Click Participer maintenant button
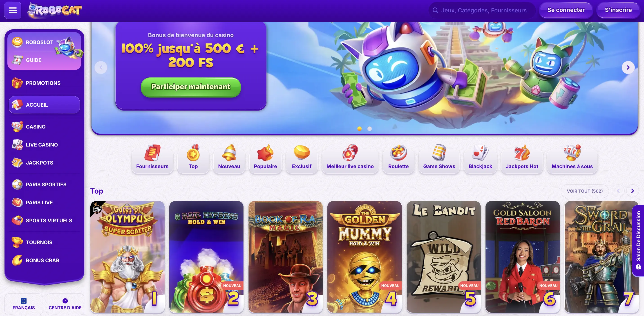The image size is (644, 316). coord(191,87)
